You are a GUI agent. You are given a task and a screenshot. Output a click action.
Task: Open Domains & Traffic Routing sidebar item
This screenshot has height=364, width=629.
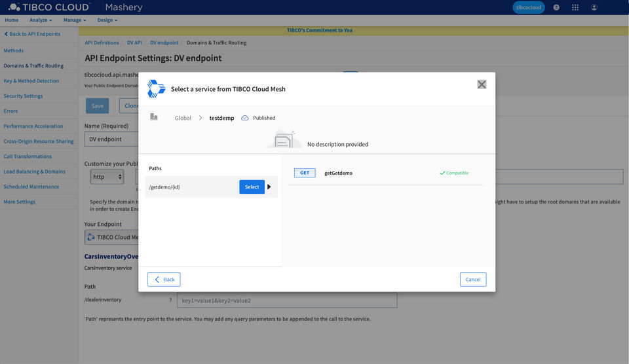(33, 65)
